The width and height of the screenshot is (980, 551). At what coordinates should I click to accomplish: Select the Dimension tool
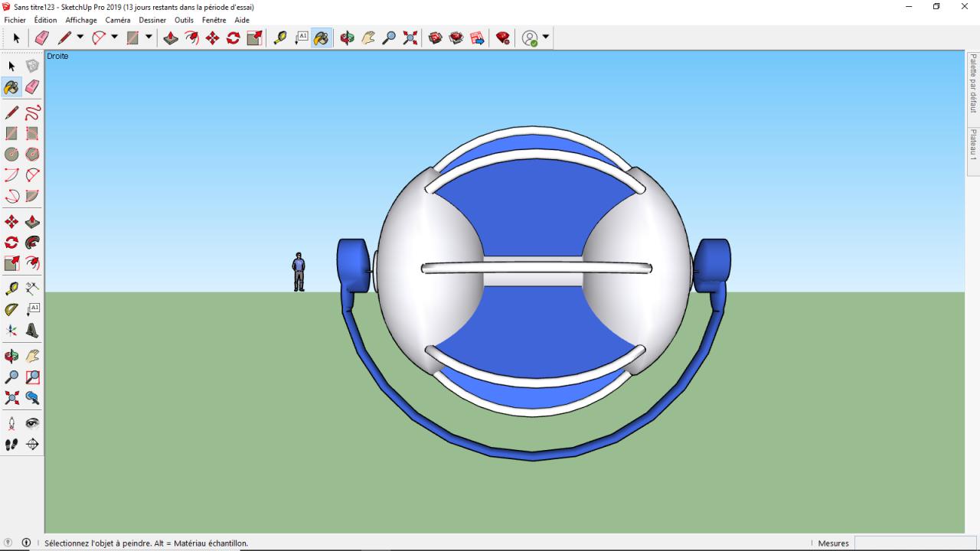[x=32, y=289]
